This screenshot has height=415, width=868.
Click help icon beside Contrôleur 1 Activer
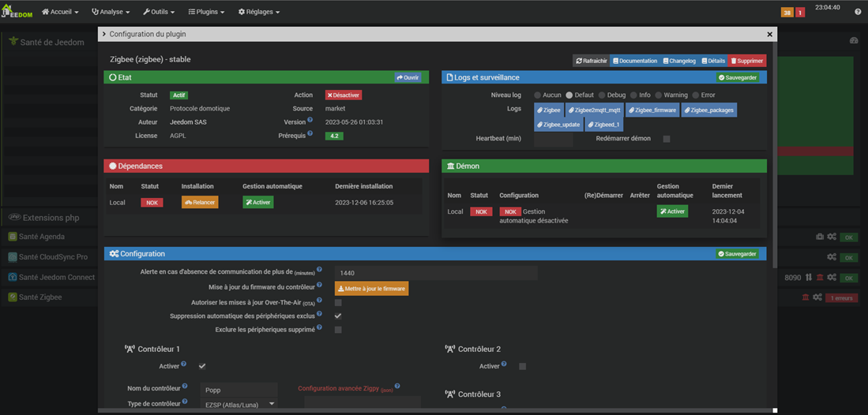(x=184, y=364)
